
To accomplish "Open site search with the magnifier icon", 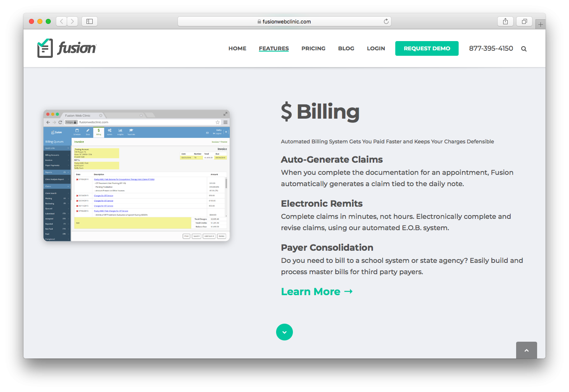I will click(524, 49).
